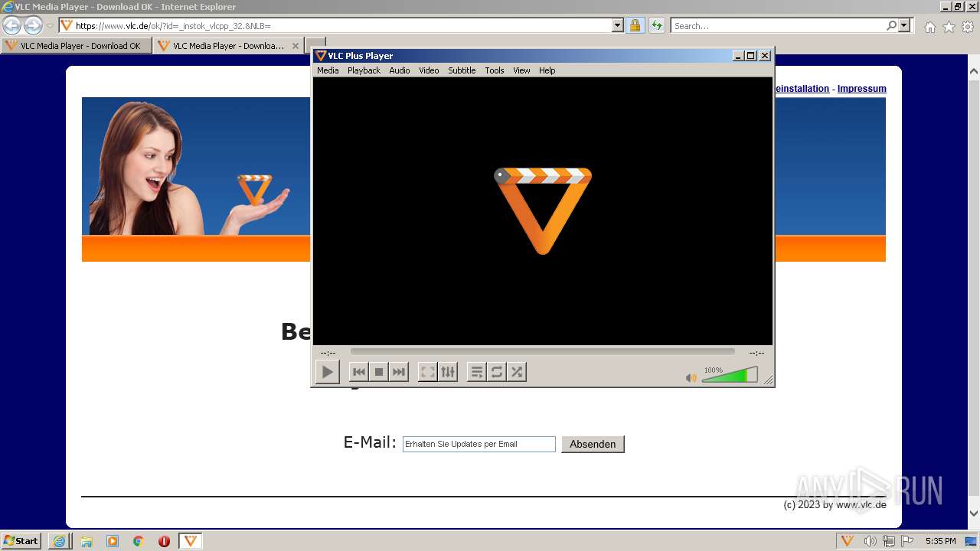980x551 pixels.
Task: Switch to first VLC Media Player tab
Action: click(76, 46)
